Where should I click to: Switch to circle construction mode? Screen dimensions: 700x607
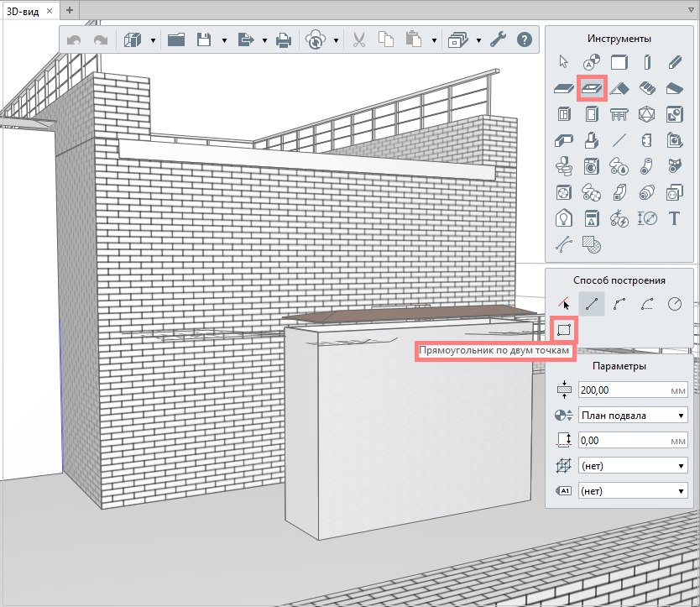pyautogui.click(x=675, y=304)
